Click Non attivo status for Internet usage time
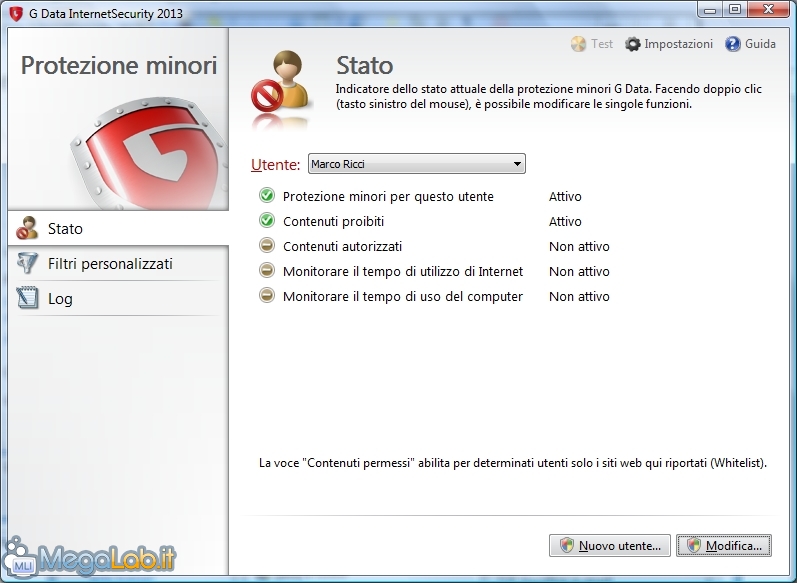This screenshot has height=583, width=797. (579, 271)
